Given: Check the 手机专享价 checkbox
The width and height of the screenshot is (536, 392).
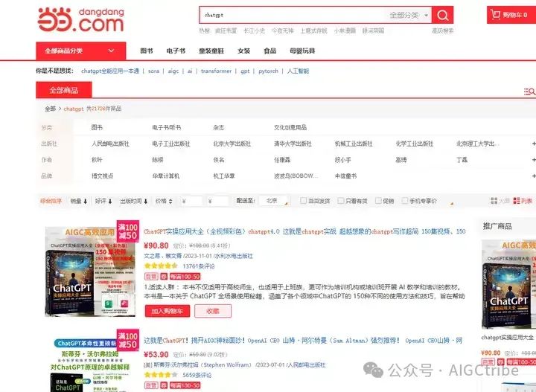Looking at the screenshot, I should coord(405,200).
